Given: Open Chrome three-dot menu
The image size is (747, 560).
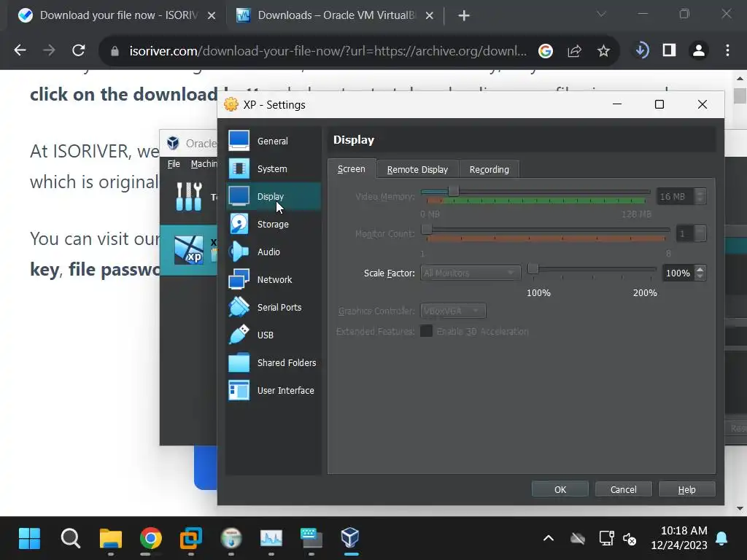Looking at the screenshot, I should pyautogui.click(x=727, y=50).
